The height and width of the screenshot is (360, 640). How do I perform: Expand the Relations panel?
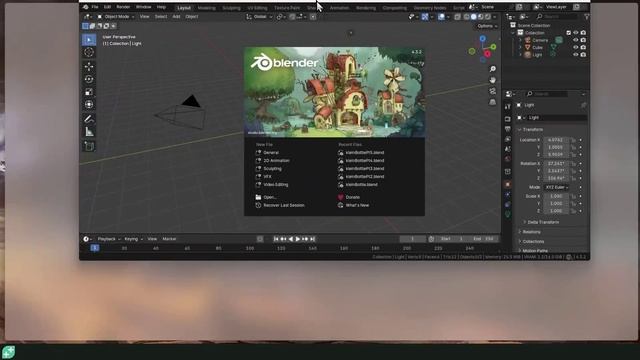point(531,232)
